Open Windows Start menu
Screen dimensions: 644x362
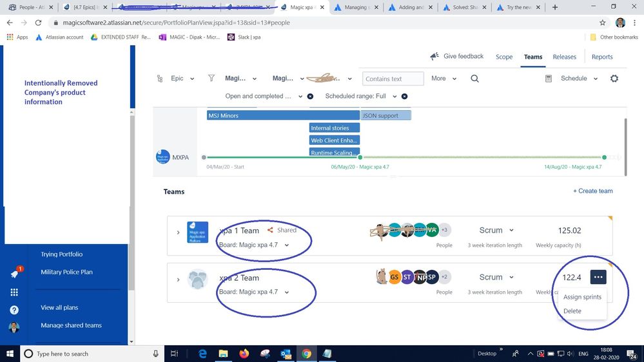pyautogui.click(x=10, y=354)
